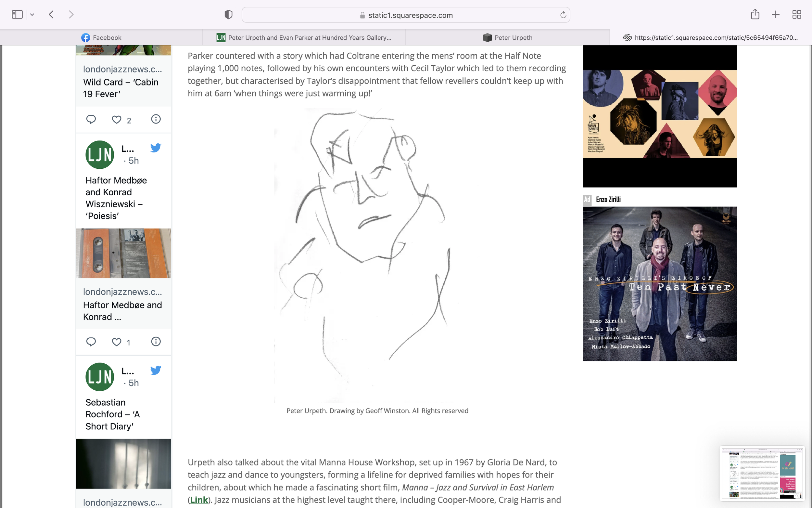This screenshot has height=508, width=812.
Task: Click Twitter bird icon on Sebastian Rochford tweet
Action: coord(156,370)
